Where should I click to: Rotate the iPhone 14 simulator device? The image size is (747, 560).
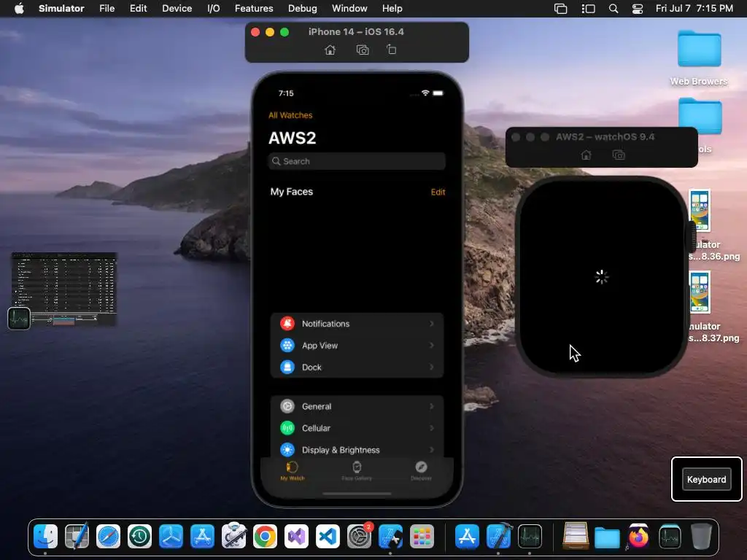point(391,50)
